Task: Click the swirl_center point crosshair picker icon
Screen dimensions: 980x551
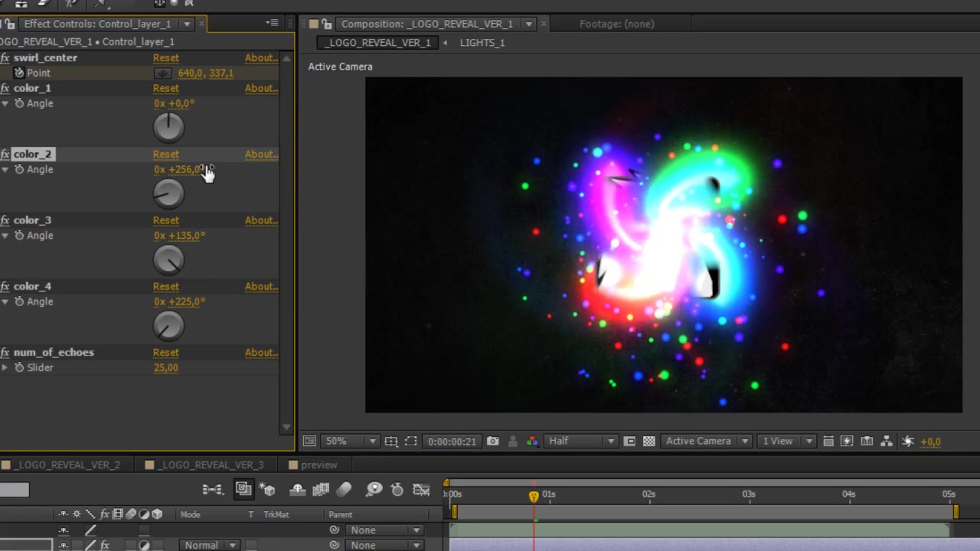Action: click(x=162, y=73)
